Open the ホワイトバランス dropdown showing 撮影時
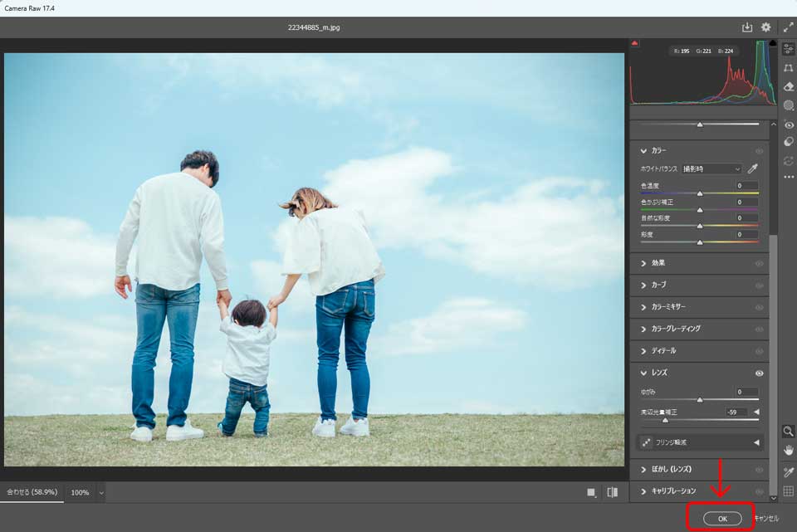The image size is (797, 532). 711,168
